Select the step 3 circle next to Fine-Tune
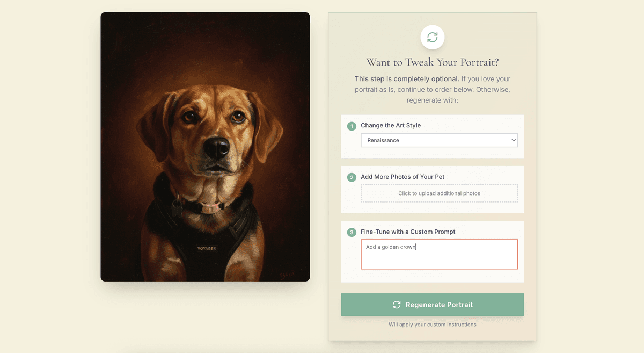The image size is (644, 353). click(352, 232)
